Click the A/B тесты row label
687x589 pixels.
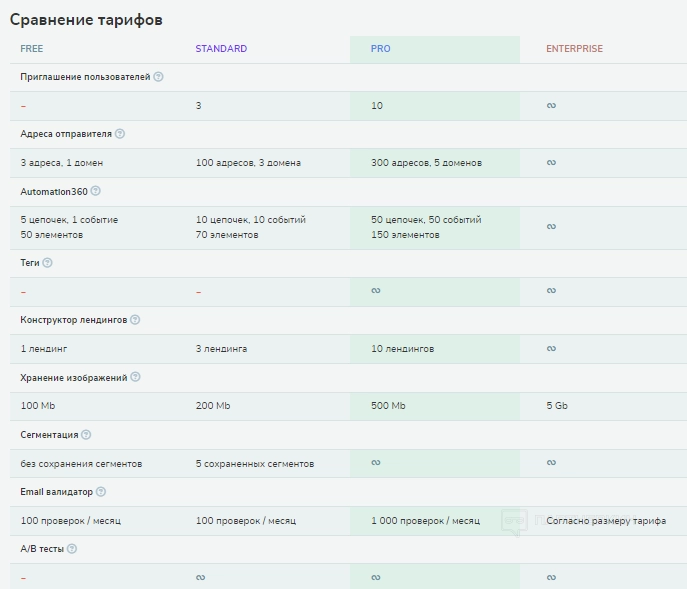coord(42,549)
